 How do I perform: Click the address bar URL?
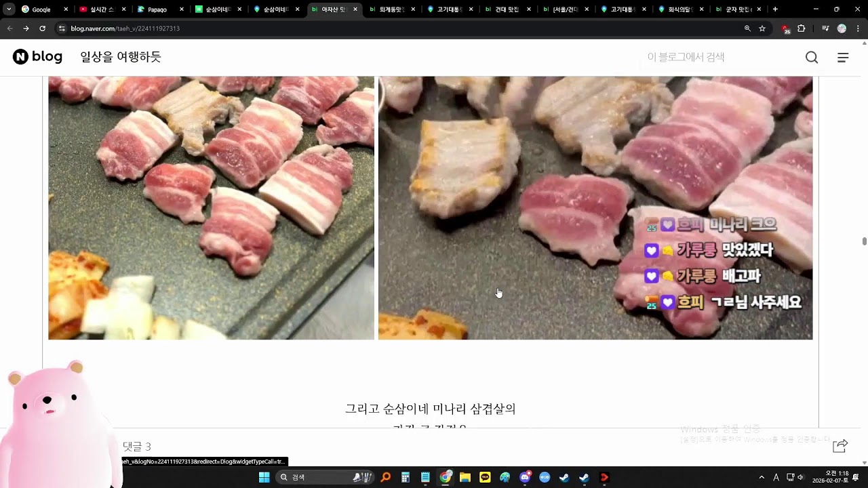[125, 28]
